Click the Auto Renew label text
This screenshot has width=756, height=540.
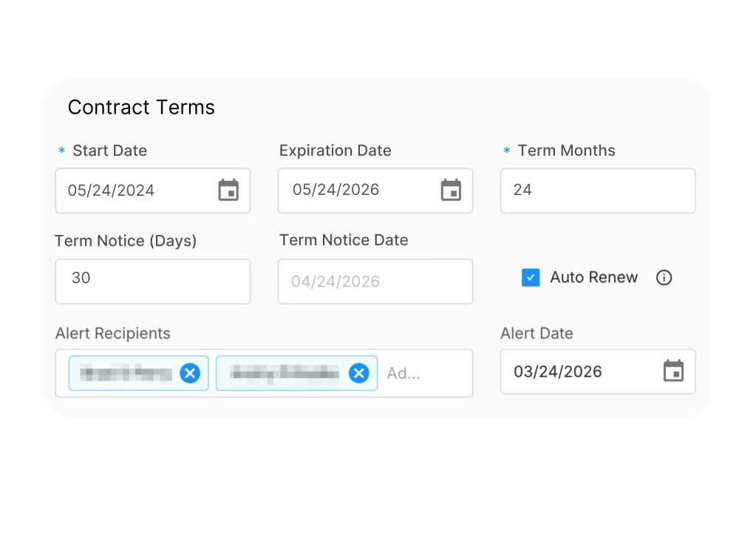coord(593,278)
